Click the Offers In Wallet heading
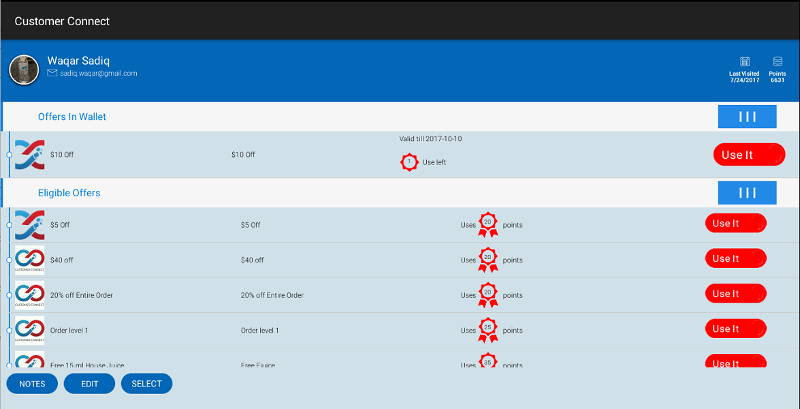 (x=72, y=117)
